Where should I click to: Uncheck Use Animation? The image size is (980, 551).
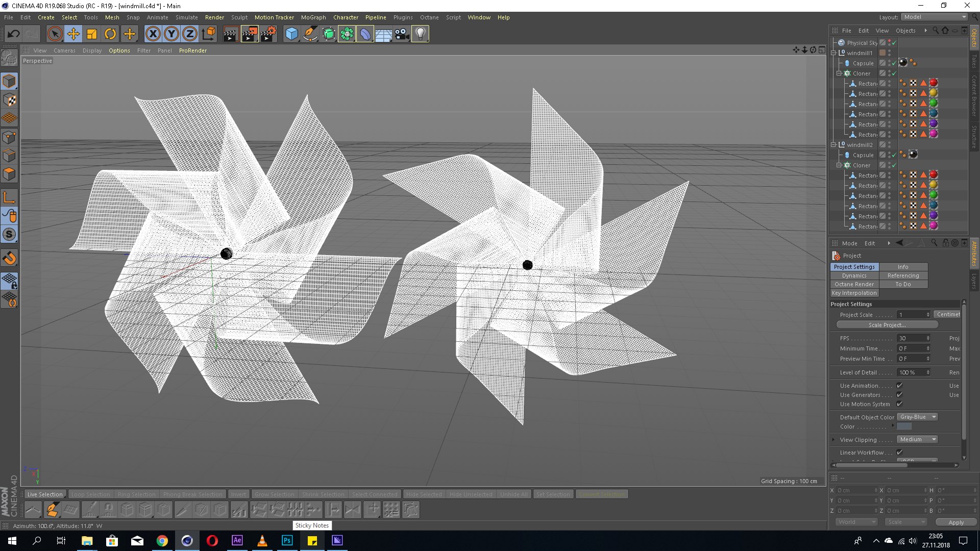pos(899,386)
